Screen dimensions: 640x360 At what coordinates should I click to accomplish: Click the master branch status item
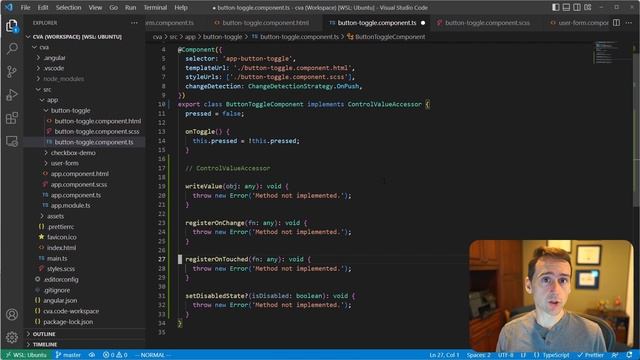pyautogui.click(x=68, y=355)
